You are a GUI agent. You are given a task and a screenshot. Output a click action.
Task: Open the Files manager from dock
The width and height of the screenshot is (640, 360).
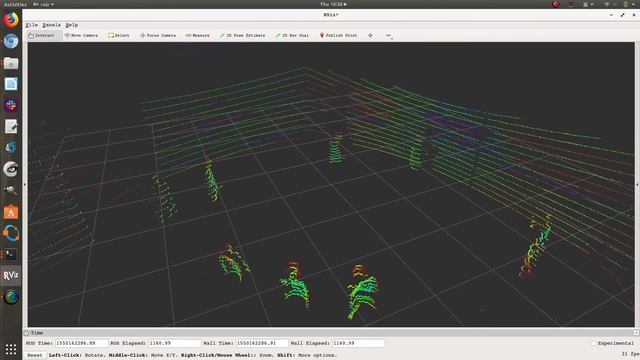coord(11,63)
